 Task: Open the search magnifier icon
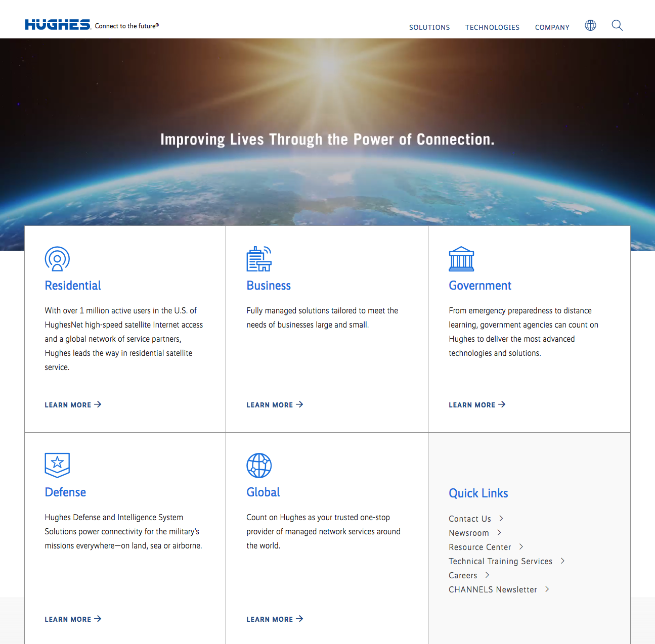click(617, 25)
